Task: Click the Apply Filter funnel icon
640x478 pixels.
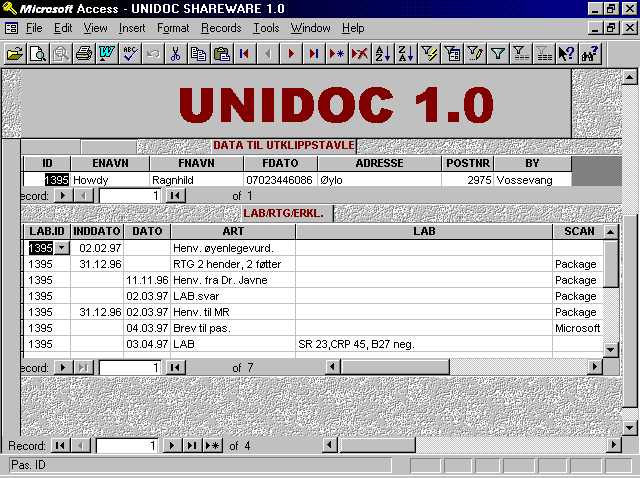Action: (498, 54)
